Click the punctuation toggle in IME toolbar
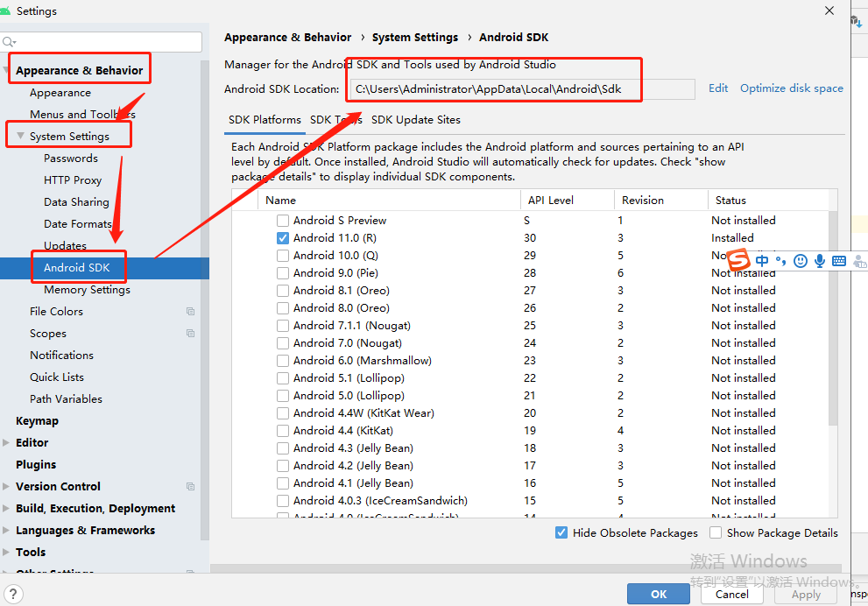The height and width of the screenshot is (606, 868). click(x=780, y=261)
